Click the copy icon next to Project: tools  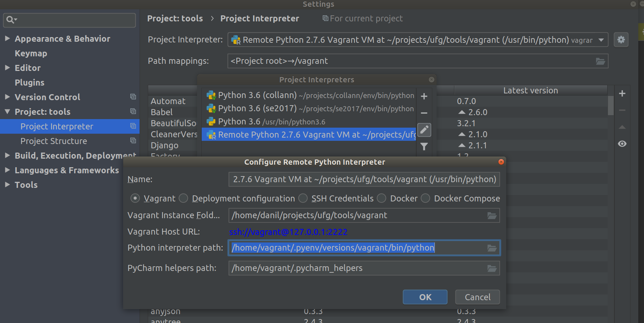pyautogui.click(x=133, y=111)
